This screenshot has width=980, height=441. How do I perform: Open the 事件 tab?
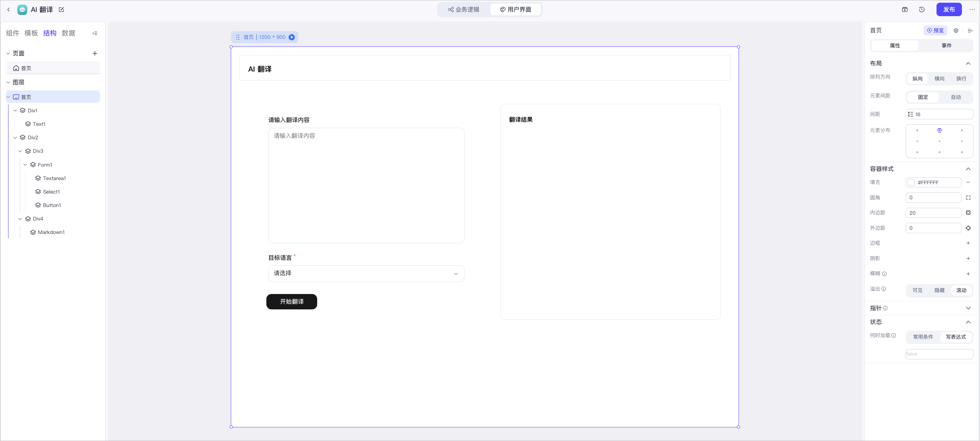point(947,46)
